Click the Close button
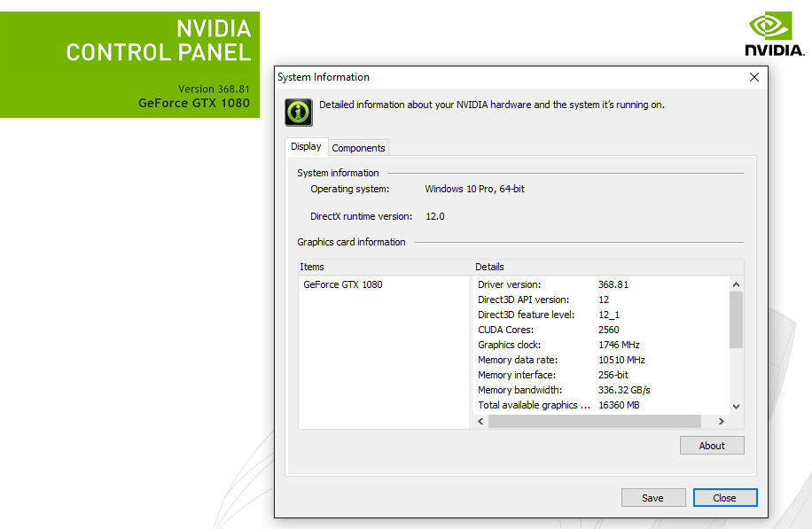812x529 pixels. tap(724, 498)
